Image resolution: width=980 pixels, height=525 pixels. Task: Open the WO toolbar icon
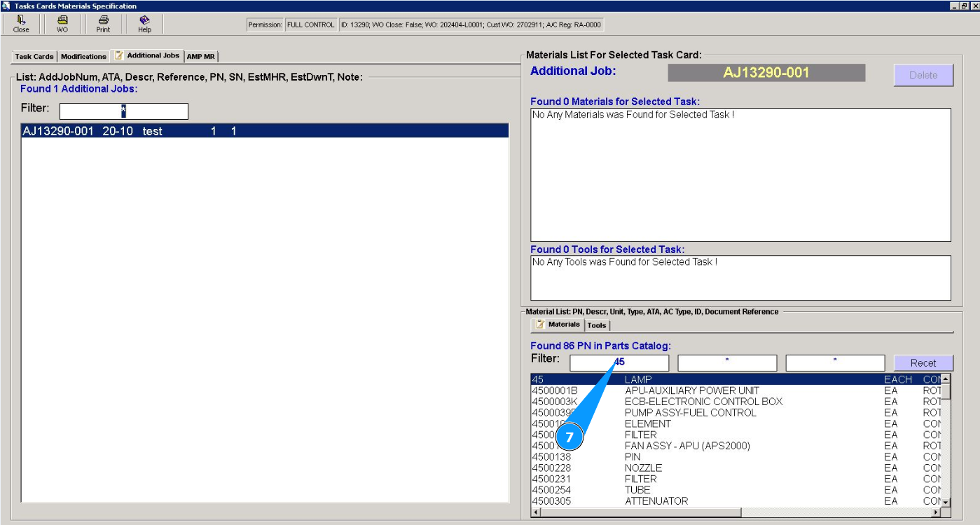pyautogui.click(x=62, y=24)
